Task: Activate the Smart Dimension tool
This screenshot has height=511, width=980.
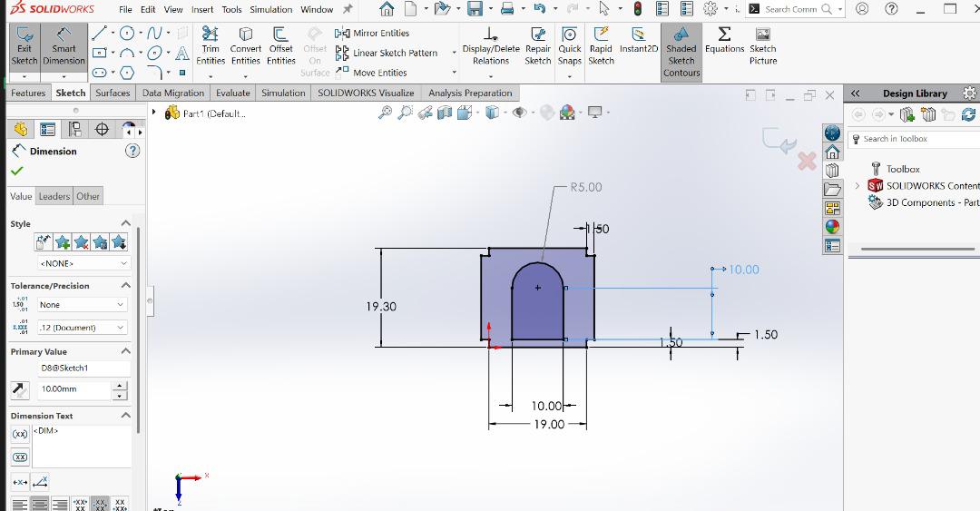Action: (x=64, y=47)
